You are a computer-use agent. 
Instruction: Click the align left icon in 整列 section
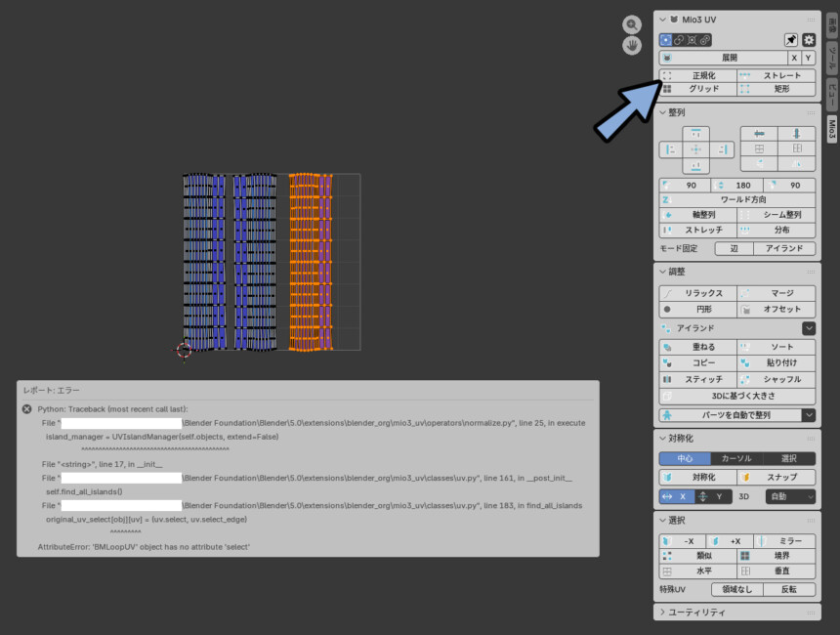coord(670,149)
